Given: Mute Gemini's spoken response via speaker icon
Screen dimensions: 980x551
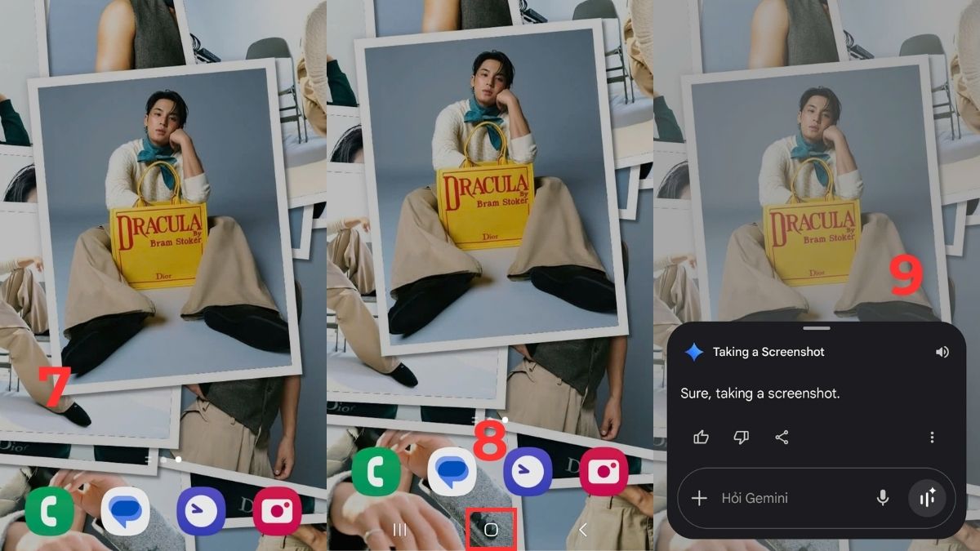Looking at the screenshot, I should tap(942, 352).
